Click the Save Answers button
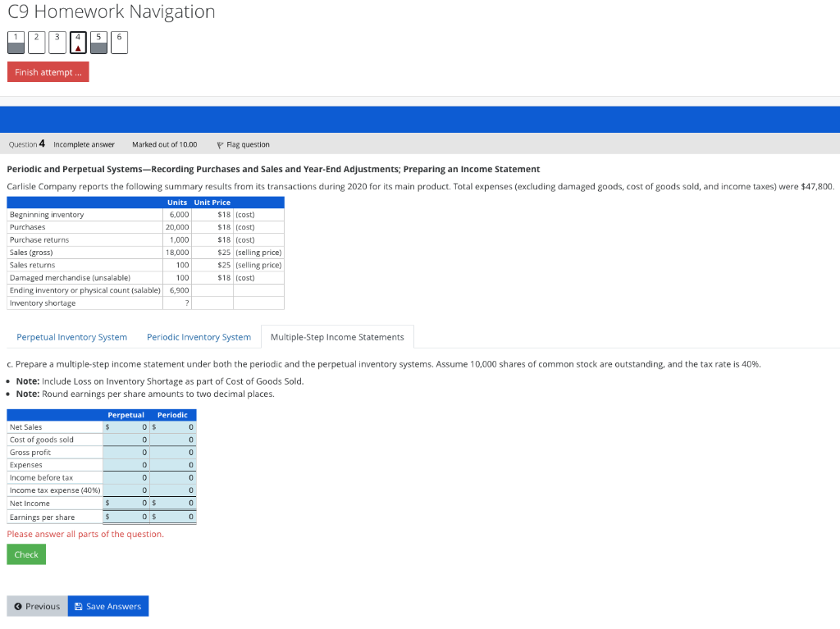Screen dimensions: 840x629 [x=107, y=606]
